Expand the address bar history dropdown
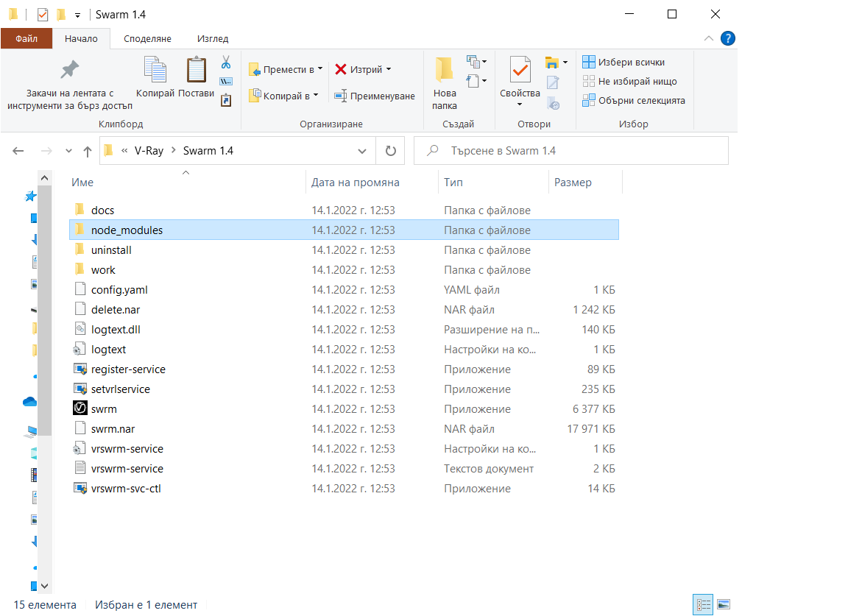848x616 pixels. (x=362, y=151)
